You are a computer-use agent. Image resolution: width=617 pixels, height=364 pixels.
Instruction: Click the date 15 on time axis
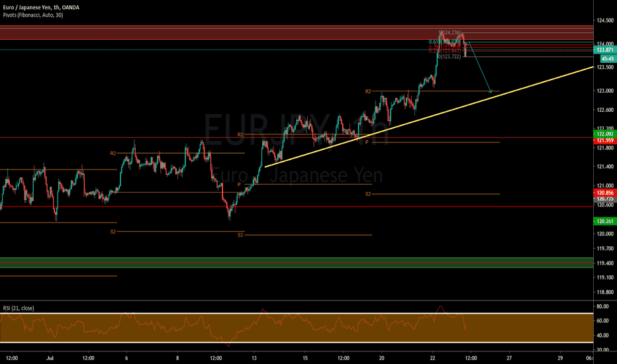click(305, 358)
